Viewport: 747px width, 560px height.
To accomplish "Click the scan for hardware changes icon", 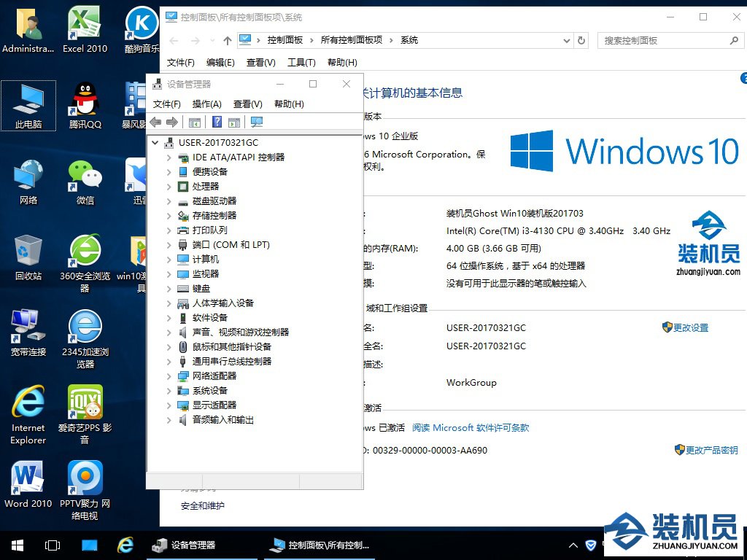I will coord(256,122).
